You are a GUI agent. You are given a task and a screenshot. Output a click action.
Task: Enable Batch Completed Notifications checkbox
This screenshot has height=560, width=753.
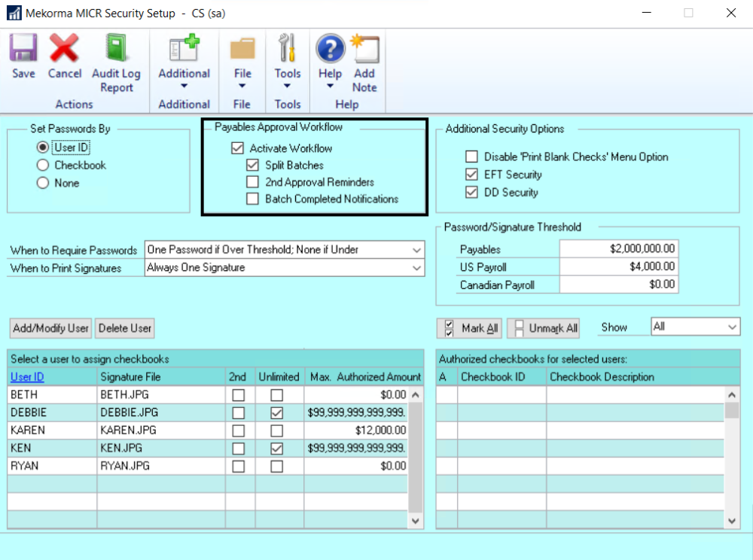(x=252, y=199)
